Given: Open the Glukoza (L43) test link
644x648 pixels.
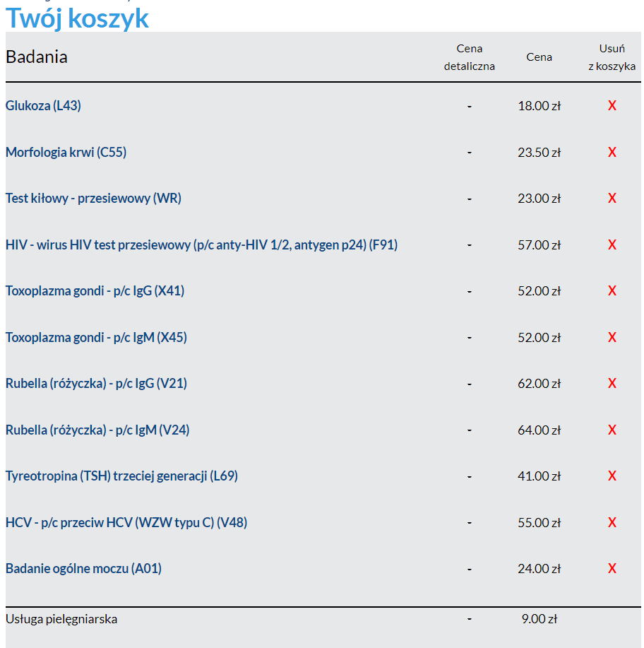Looking at the screenshot, I should (43, 106).
